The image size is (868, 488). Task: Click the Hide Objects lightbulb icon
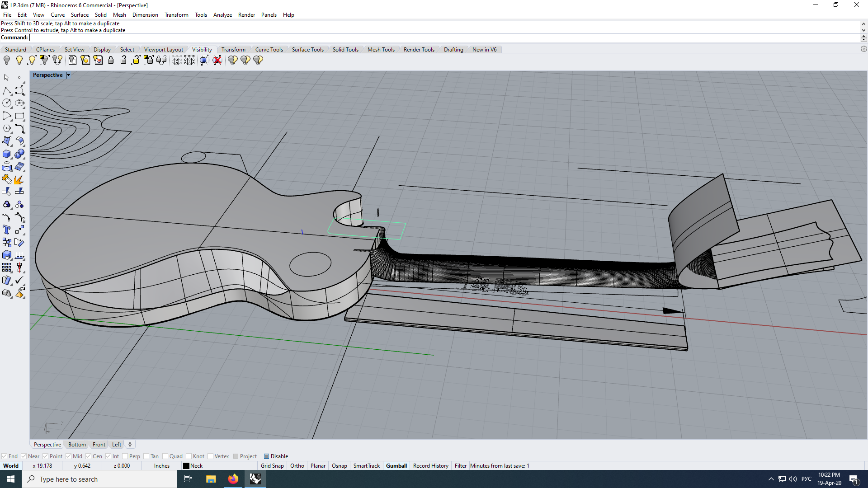coord(7,60)
